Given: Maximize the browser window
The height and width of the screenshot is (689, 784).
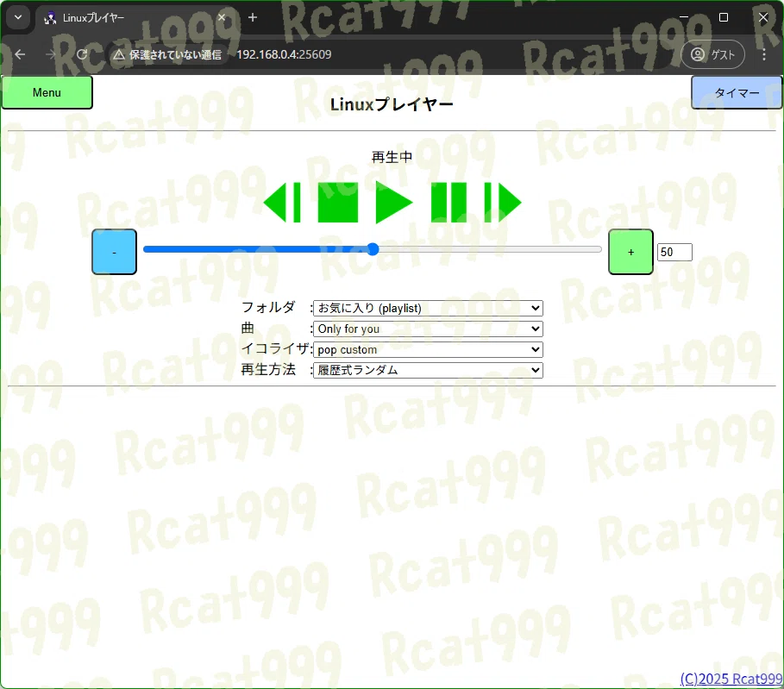Looking at the screenshot, I should 724,17.
